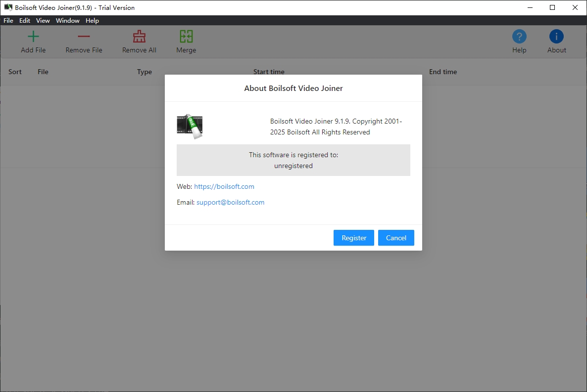This screenshot has width=587, height=392.
Task: Open the Help menu in menu bar
Action: pyautogui.click(x=92, y=21)
